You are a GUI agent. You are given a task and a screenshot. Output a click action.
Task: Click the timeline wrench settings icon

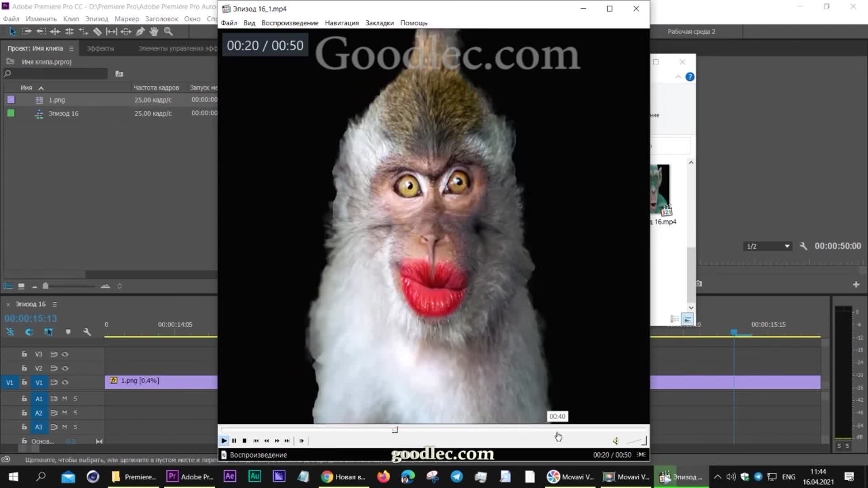(87, 332)
